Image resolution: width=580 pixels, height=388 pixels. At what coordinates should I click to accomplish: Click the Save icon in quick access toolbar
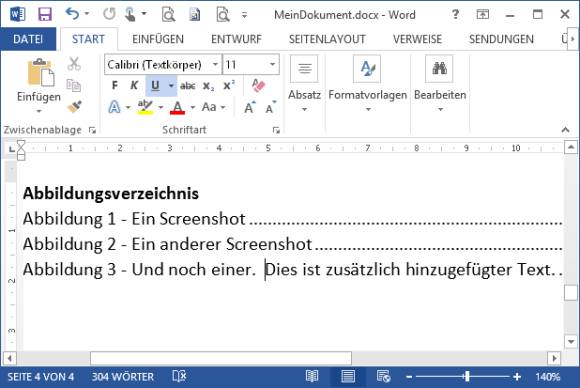[x=45, y=15]
